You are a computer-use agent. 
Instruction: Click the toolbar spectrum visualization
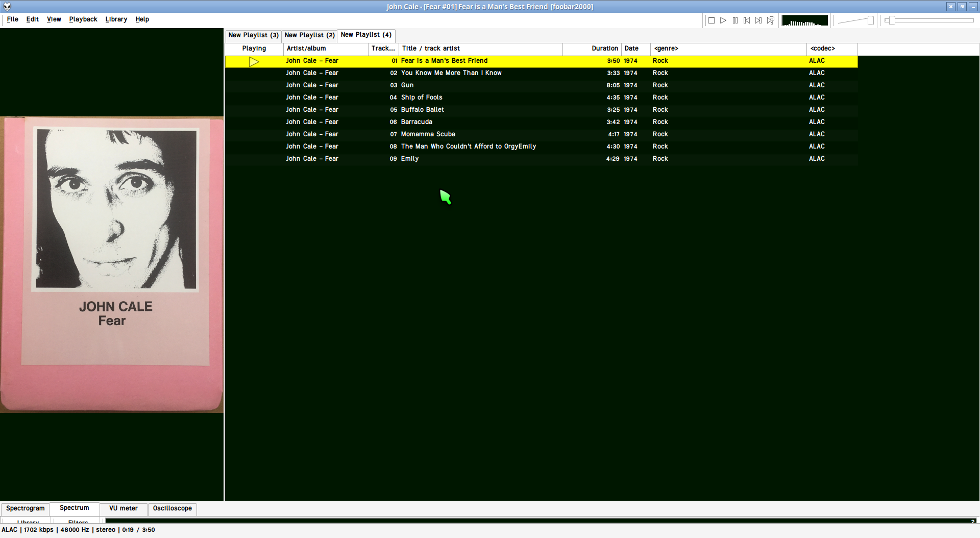point(805,20)
